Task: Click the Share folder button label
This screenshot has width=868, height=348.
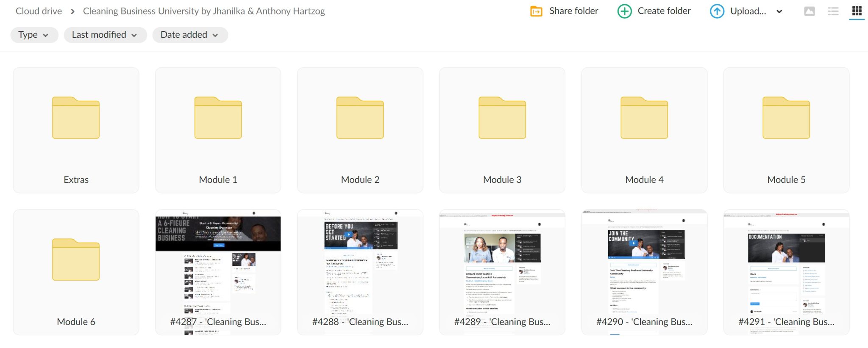Action: [574, 11]
